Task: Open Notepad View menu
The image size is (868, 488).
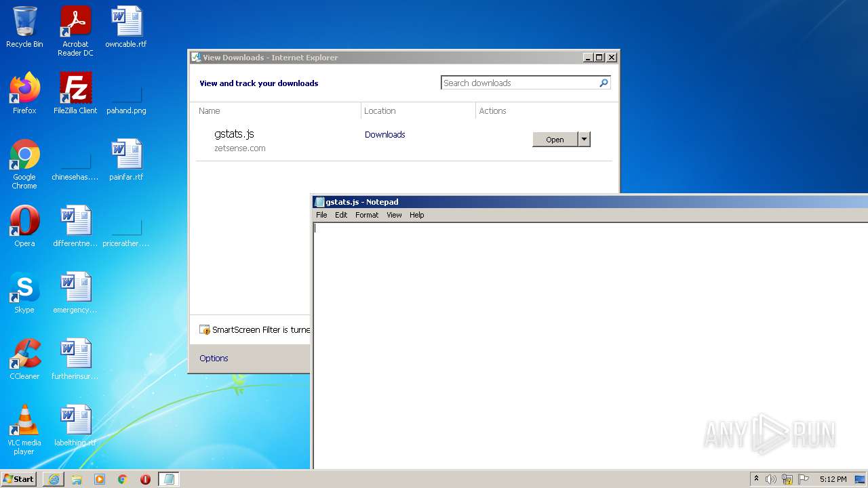Action: [394, 215]
